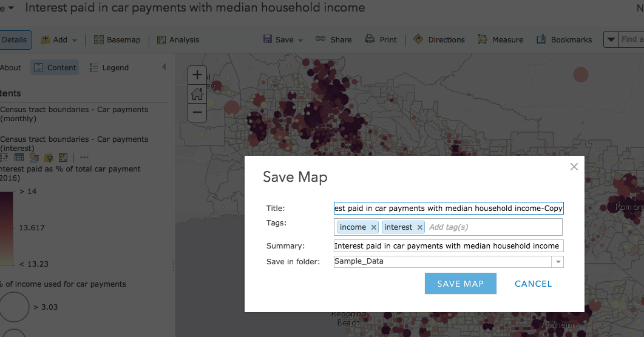Switch to the Content tab
644x337 pixels.
pyautogui.click(x=55, y=68)
